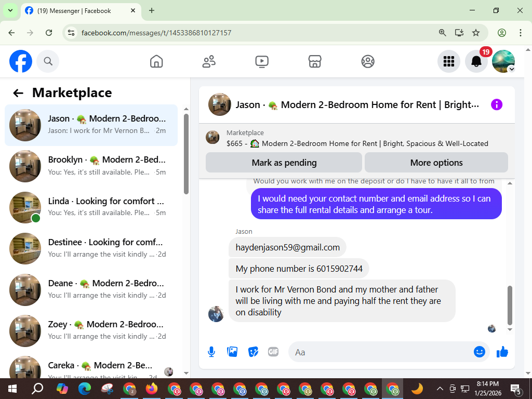Select the Messenger | Facebook tab
The height and width of the screenshot is (399, 532).
(x=81, y=11)
